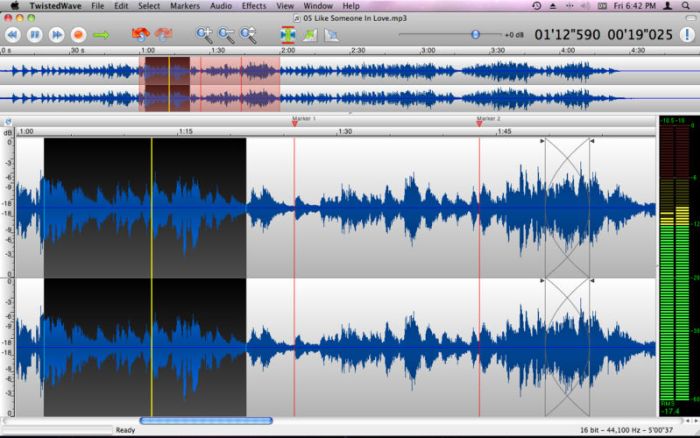Viewport: 700px width, 438px height.
Task: Click the fade out icon
Action: click(x=331, y=35)
